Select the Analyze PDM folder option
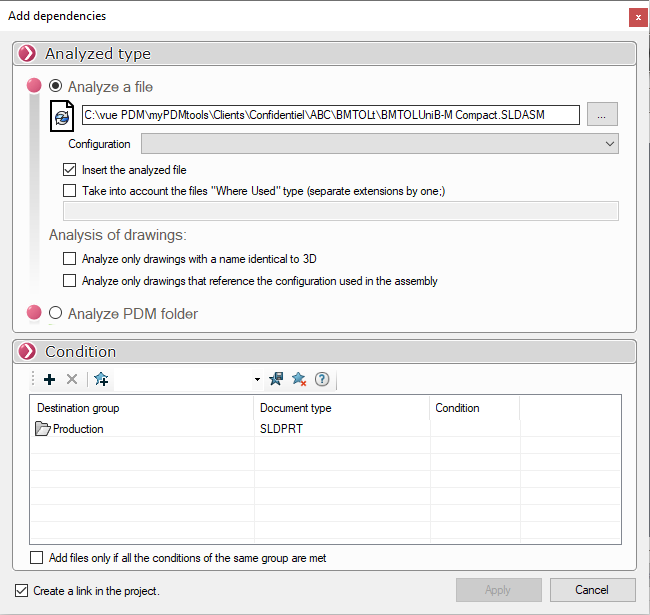Image resolution: width=650 pixels, height=615 pixels. coord(56,313)
